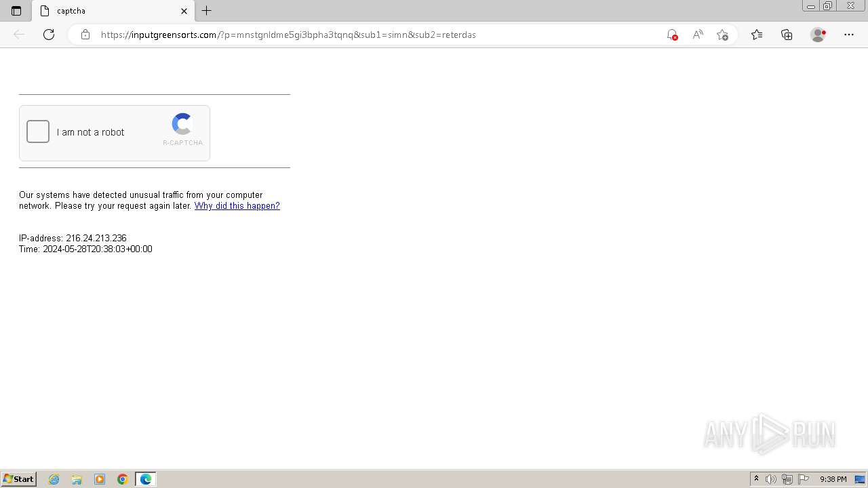Close the captcha tab
This screenshot has height=488, width=868.
tap(184, 11)
